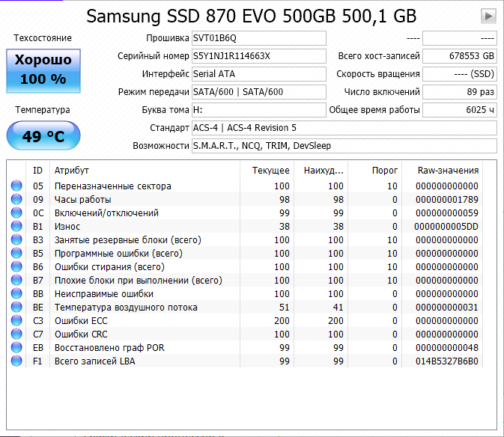Click status orb of Износ row
The image size is (504, 437).
coord(16,226)
